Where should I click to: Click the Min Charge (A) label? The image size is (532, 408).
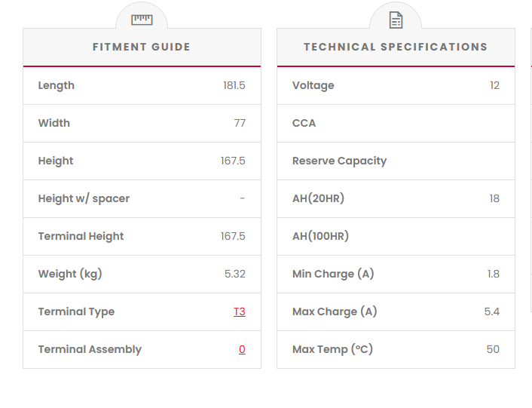pyautogui.click(x=333, y=274)
